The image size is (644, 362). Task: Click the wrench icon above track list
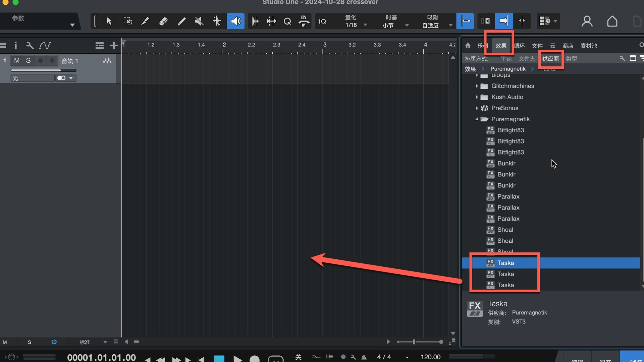coord(30,46)
